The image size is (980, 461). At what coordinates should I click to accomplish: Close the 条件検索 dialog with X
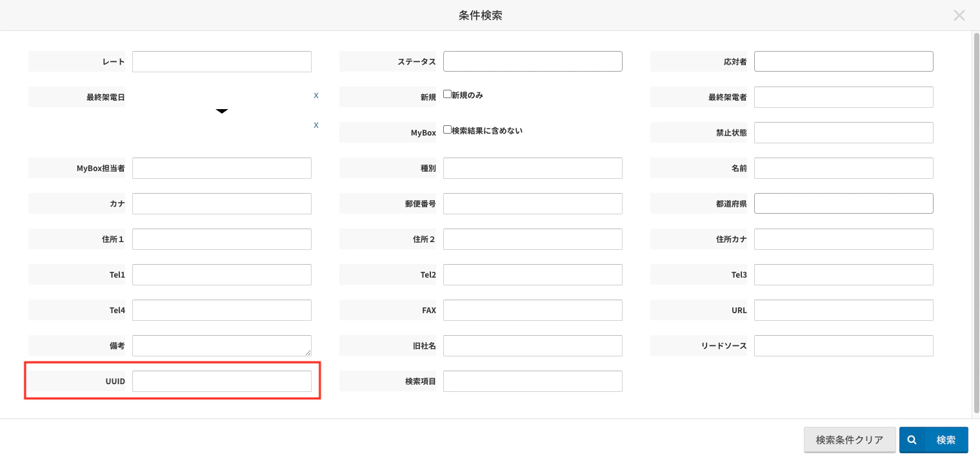pyautogui.click(x=959, y=15)
